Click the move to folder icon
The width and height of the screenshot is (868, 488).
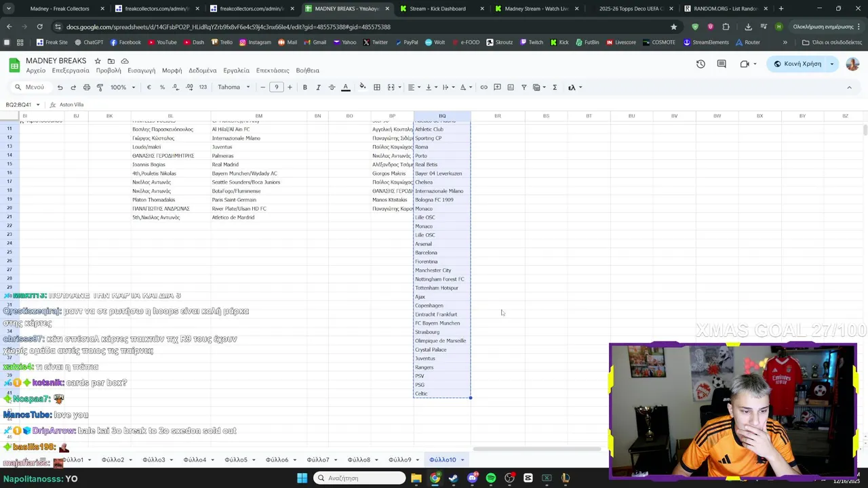pyautogui.click(x=111, y=61)
